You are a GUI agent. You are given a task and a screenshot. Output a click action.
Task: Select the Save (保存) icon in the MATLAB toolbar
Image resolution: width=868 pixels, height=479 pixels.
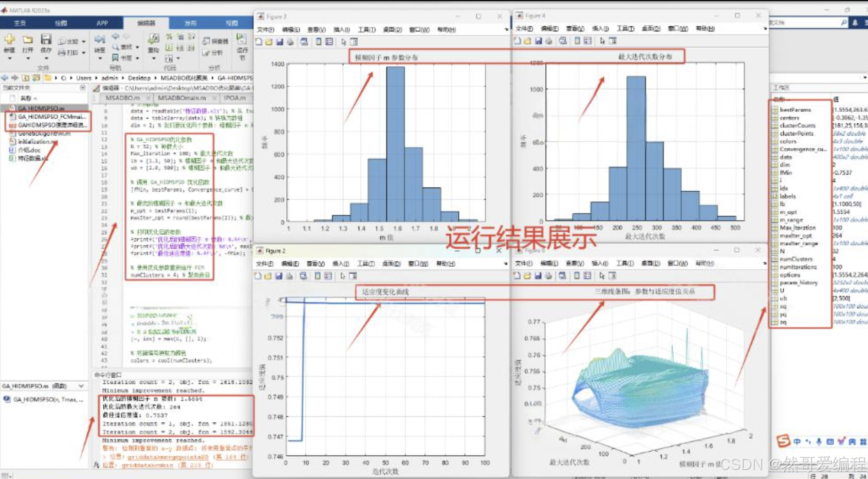(46, 39)
